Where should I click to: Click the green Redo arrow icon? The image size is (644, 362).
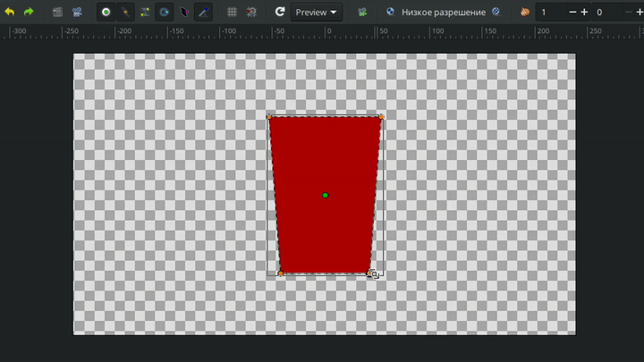(29, 13)
